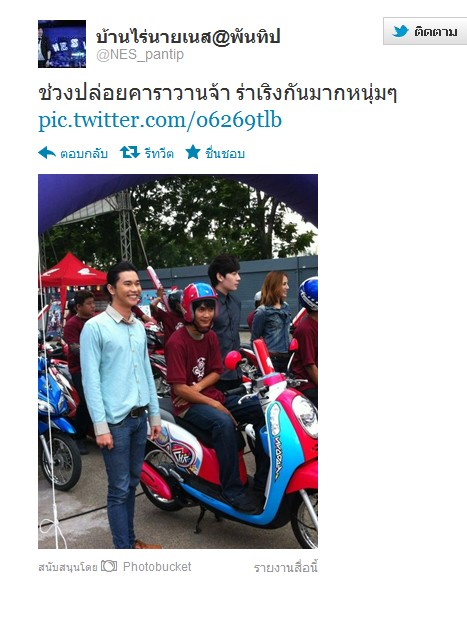Open the pic.twitter.com/o6269tlb link
The height and width of the screenshot is (627, 467).
click(160, 120)
